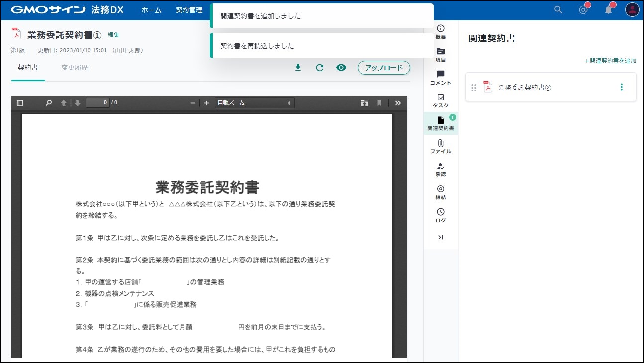644x363 pixels.
Task: Open the 承認 approval panel
Action: click(x=440, y=170)
